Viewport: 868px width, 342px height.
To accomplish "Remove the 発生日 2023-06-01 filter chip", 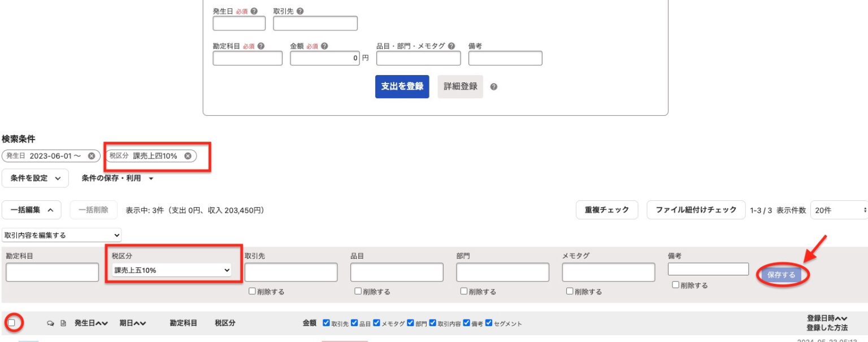I will [92, 156].
